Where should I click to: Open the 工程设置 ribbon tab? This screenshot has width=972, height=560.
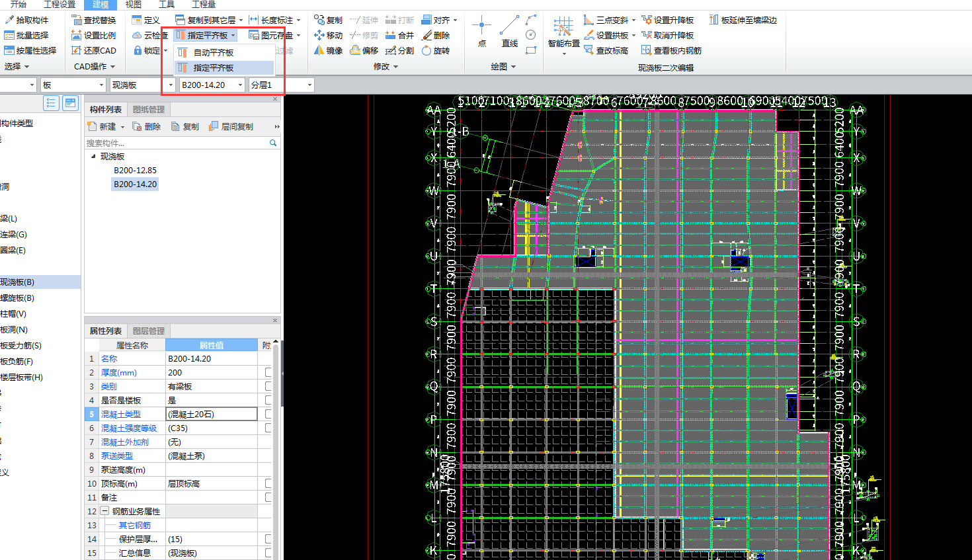pyautogui.click(x=60, y=5)
